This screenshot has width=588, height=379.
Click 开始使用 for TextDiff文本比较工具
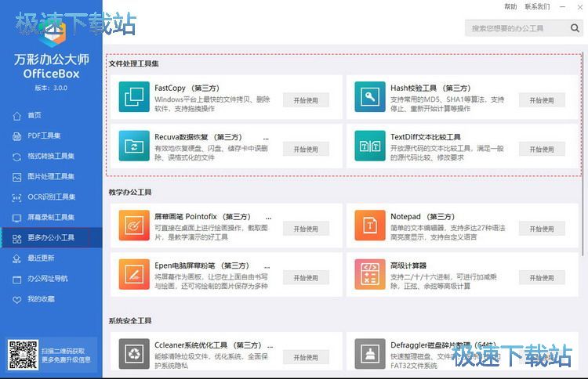542,149
